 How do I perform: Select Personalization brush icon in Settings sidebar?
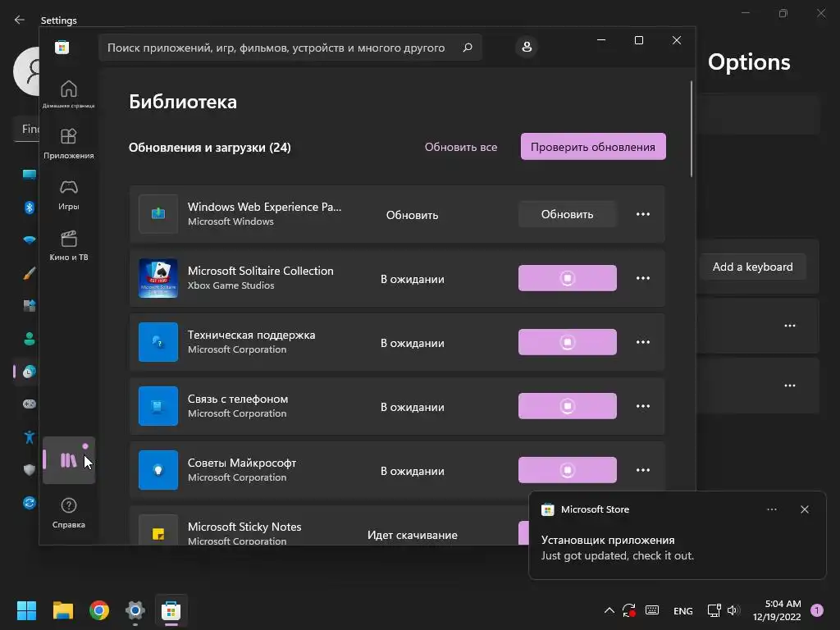click(30, 273)
